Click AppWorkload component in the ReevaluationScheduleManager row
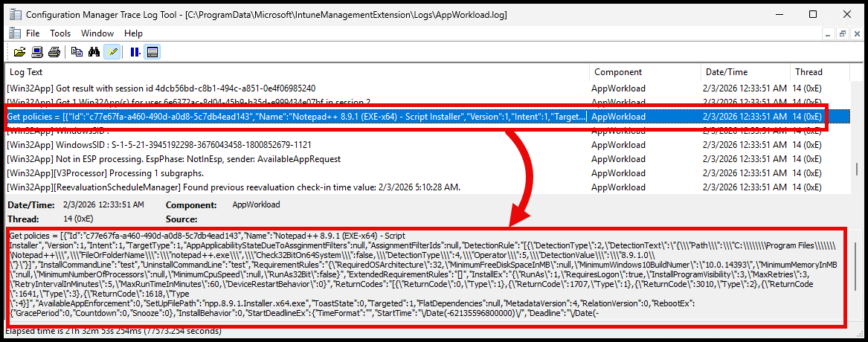Image resolution: width=868 pixels, height=342 pixels. click(618, 187)
